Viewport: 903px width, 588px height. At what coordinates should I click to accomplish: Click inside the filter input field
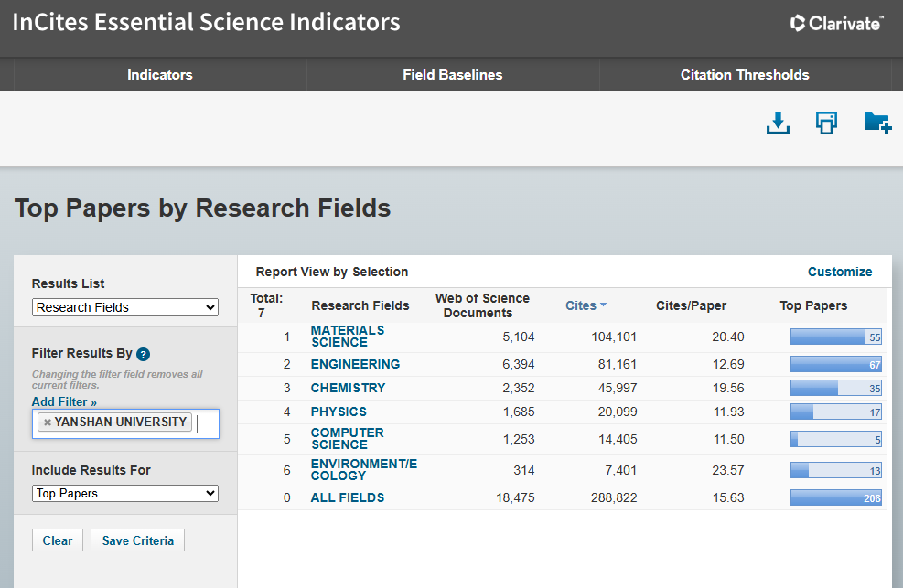[207, 423]
